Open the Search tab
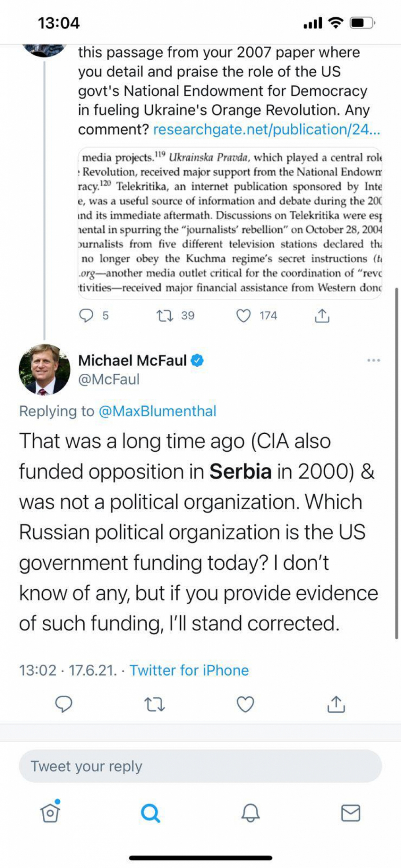 tap(150, 813)
